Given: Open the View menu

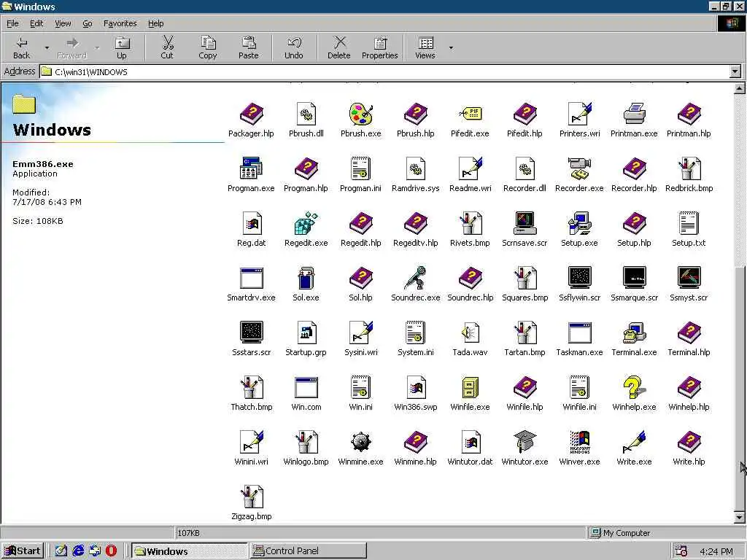Looking at the screenshot, I should pos(63,23).
